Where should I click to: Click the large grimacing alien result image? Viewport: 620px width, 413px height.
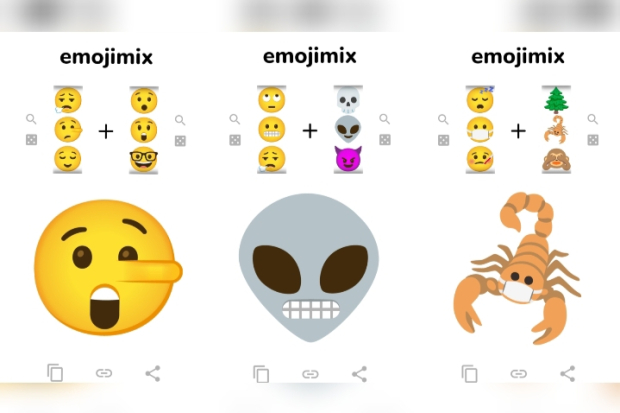tap(309, 267)
